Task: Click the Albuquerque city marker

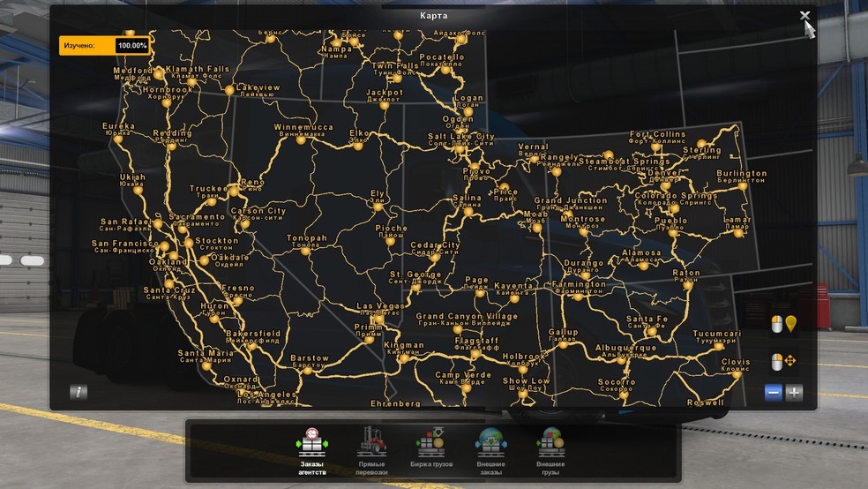Action: (623, 359)
